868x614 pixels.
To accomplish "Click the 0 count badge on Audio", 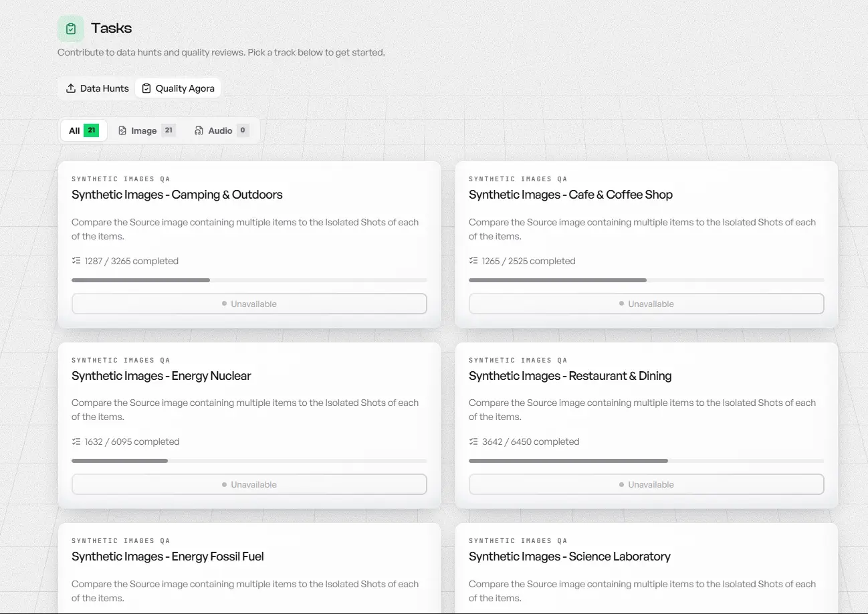I will [x=243, y=130].
